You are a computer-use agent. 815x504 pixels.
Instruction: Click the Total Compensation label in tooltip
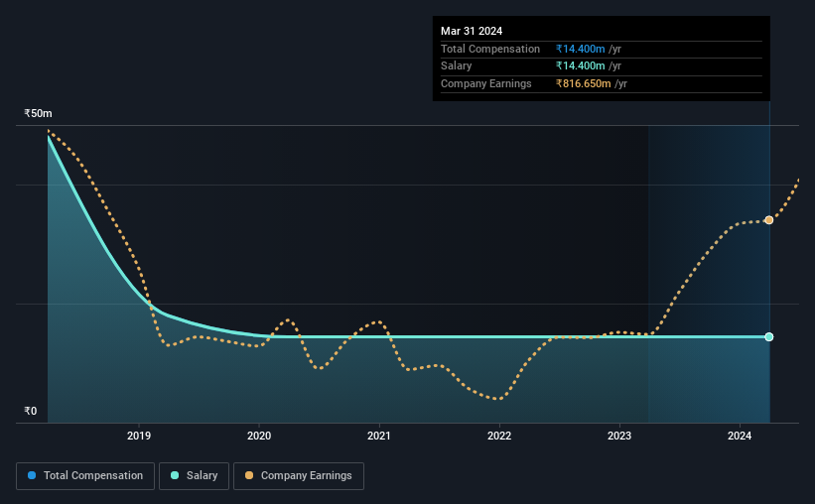[x=490, y=49]
